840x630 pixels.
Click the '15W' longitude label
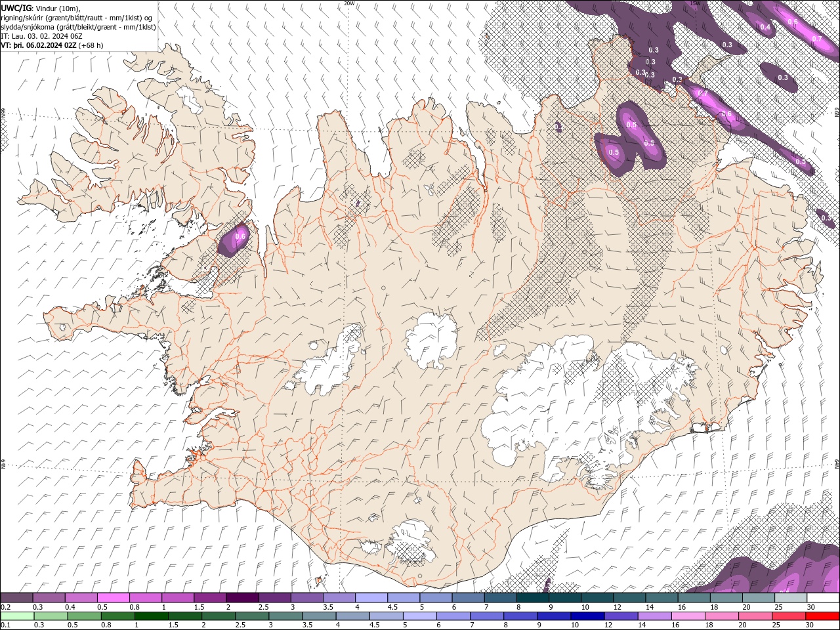coord(696,3)
